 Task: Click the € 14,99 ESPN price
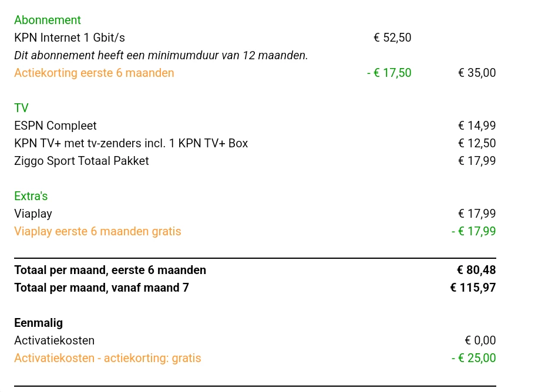pos(477,126)
